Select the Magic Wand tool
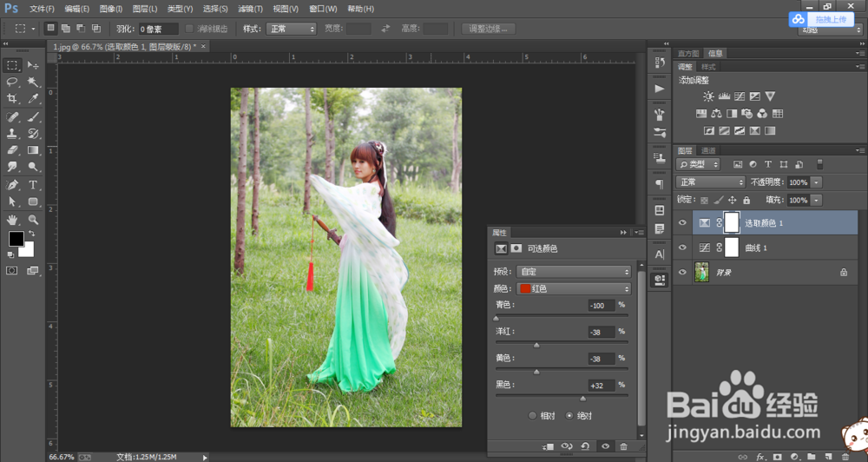This screenshot has width=868, height=462. (33, 82)
